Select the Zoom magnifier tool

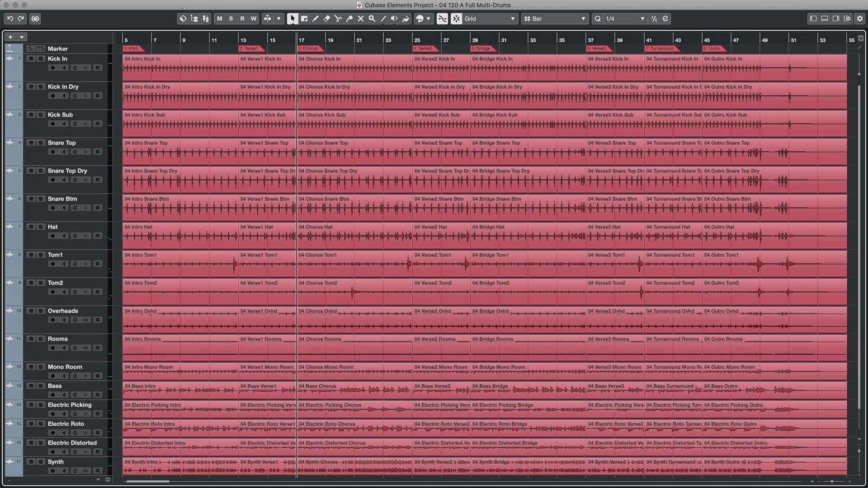pyautogui.click(x=372, y=19)
